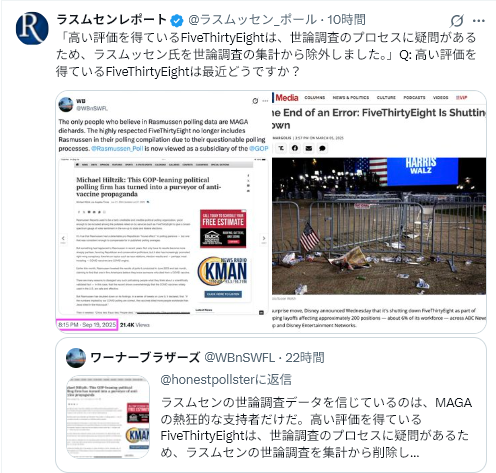Open the Grok circle-slash icon
Image resolution: width=496 pixels, height=473 pixels.
(456, 21)
